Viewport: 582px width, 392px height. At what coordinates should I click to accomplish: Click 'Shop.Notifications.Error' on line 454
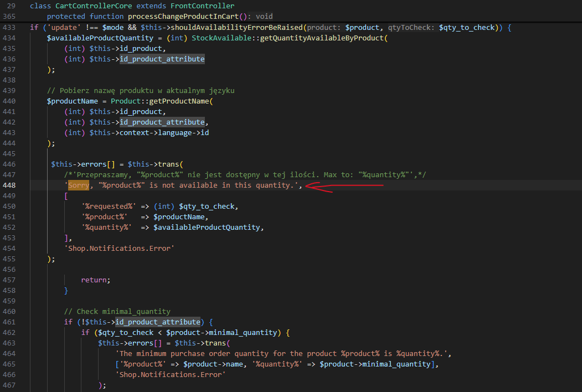tap(119, 249)
